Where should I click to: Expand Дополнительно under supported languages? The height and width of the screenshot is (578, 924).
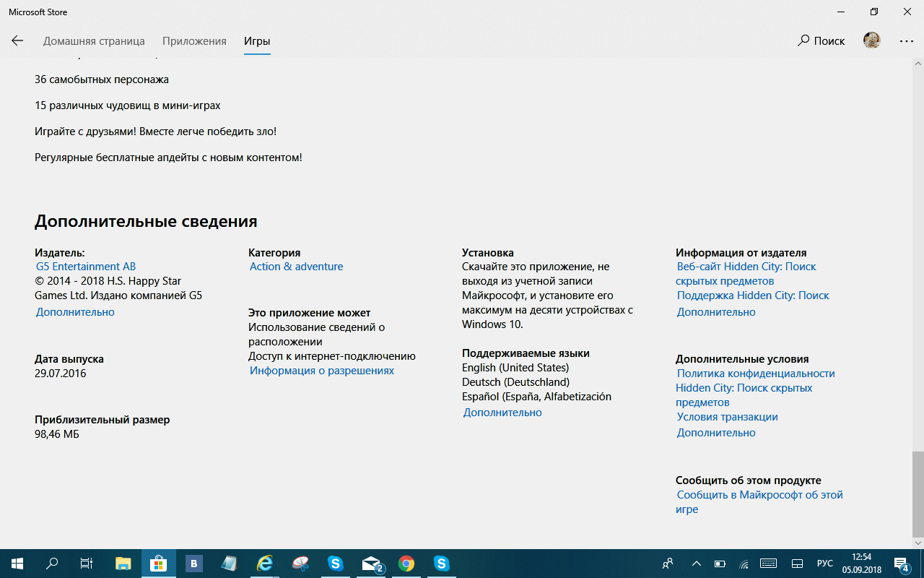pos(502,413)
